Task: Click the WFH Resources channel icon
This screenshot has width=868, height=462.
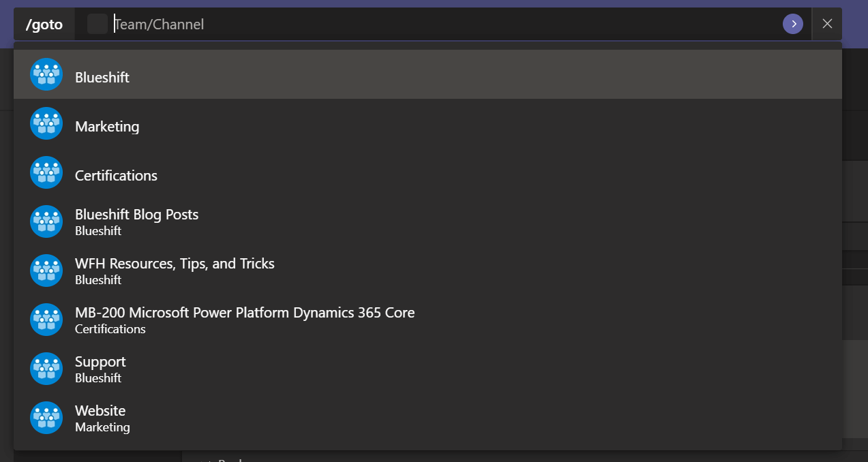Action: (46, 271)
